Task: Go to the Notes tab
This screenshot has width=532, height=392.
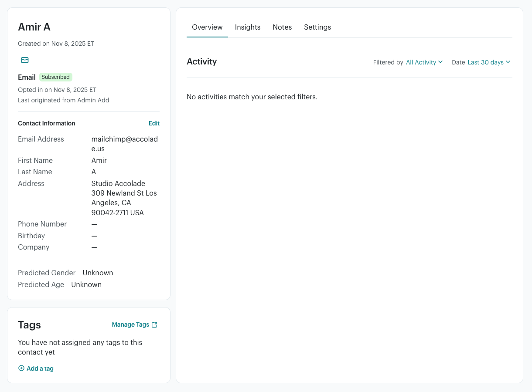Action: pyautogui.click(x=282, y=27)
